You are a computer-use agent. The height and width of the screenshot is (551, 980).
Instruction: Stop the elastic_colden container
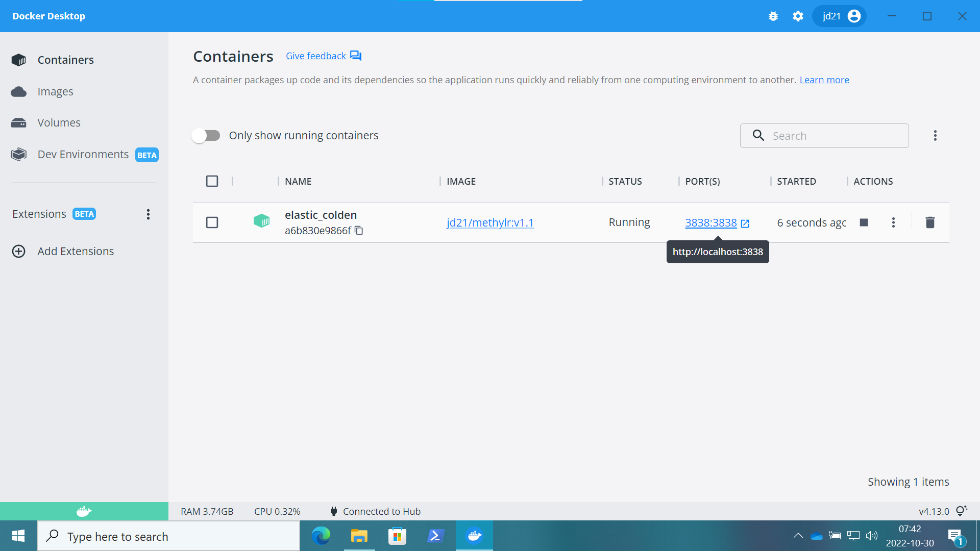click(x=864, y=222)
